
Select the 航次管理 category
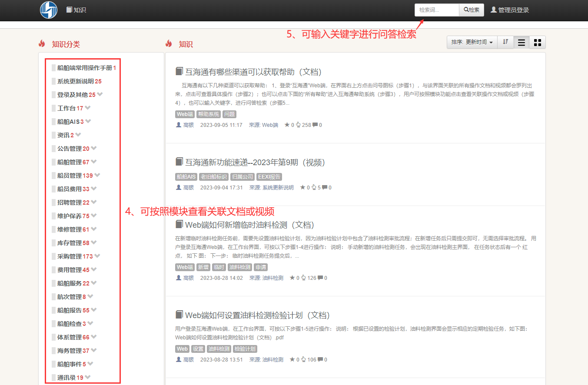tap(70, 297)
